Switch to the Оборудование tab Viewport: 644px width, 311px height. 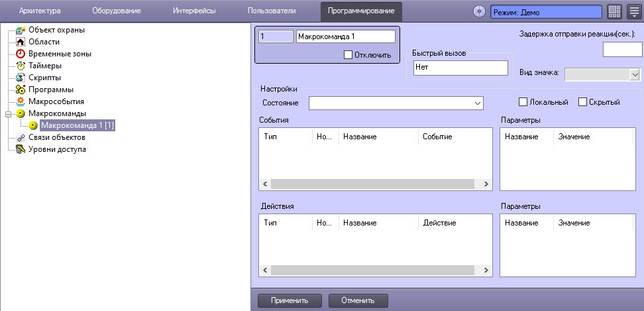coord(116,11)
